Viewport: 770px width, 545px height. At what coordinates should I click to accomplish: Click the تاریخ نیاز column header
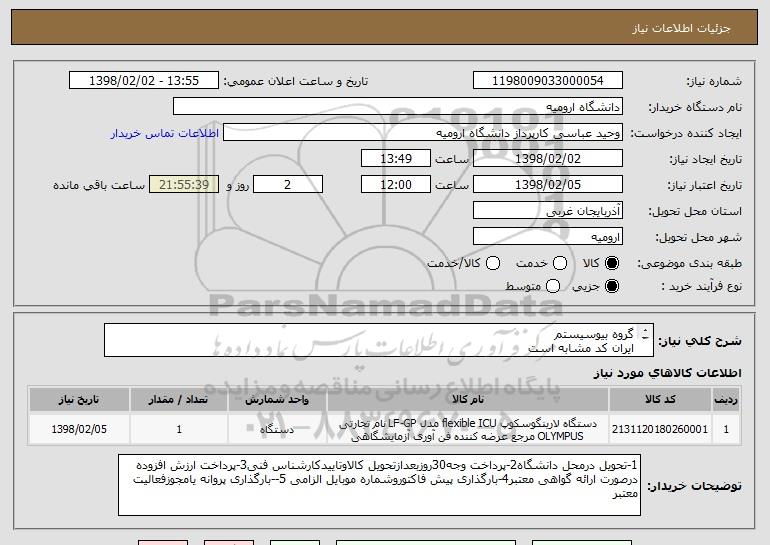(x=79, y=399)
